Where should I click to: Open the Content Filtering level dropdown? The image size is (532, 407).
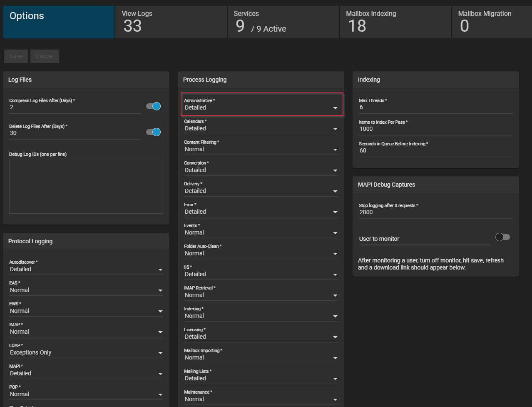click(x=261, y=150)
